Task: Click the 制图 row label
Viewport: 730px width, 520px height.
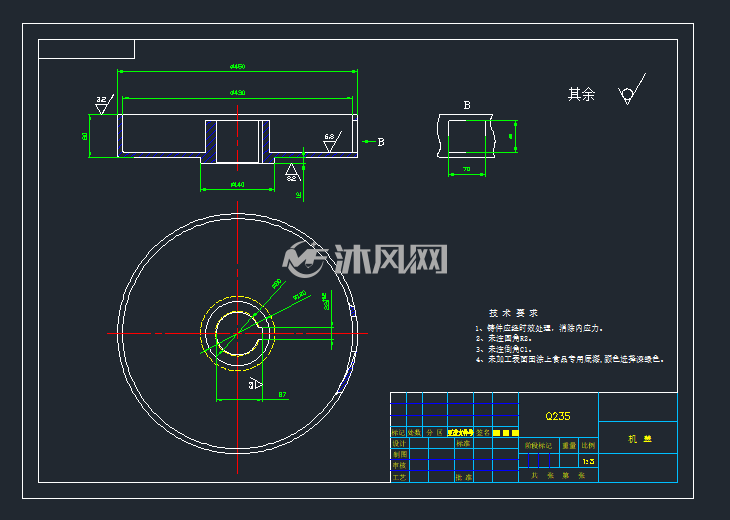Action: coord(399,454)
